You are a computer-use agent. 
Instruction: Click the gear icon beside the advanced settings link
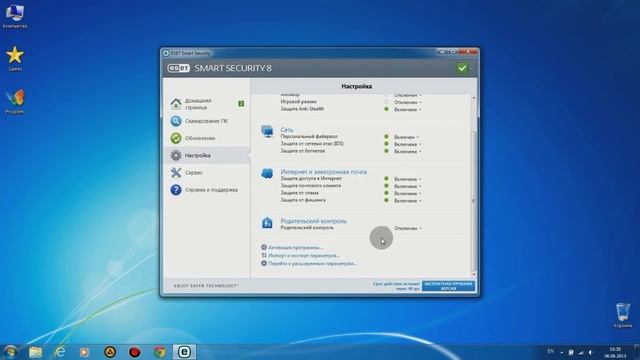[x=264, y=263]
